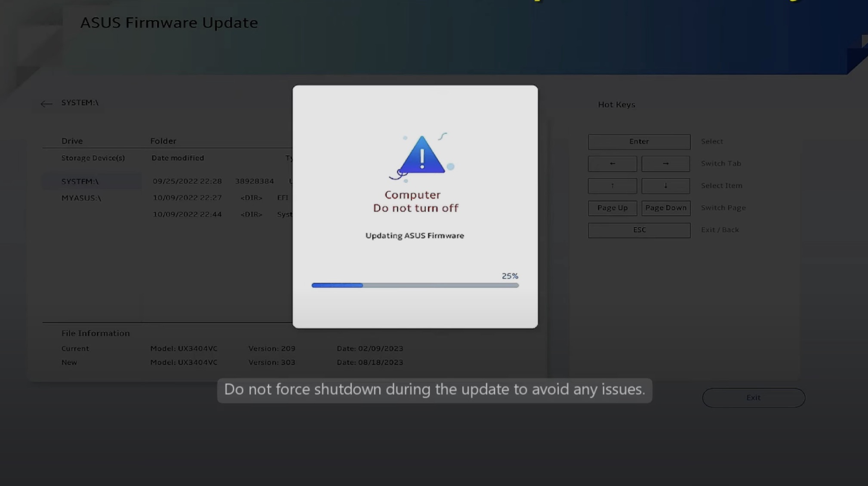Press Enter to select item
Viewport: 868px width, 486px height.
[638, 141]
